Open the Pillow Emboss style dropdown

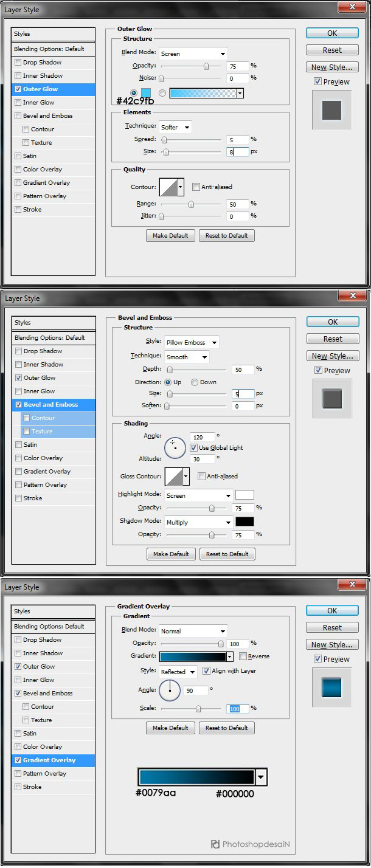(190, 342)
